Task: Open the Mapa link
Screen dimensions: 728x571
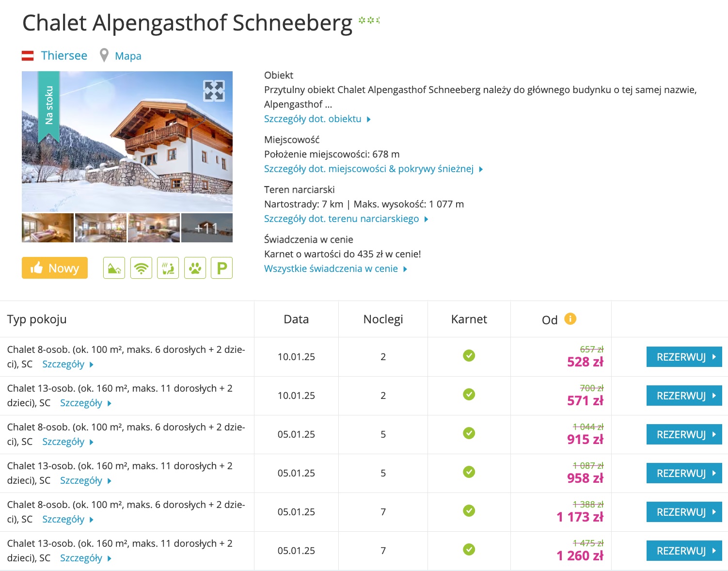Action: coord(128,56)
